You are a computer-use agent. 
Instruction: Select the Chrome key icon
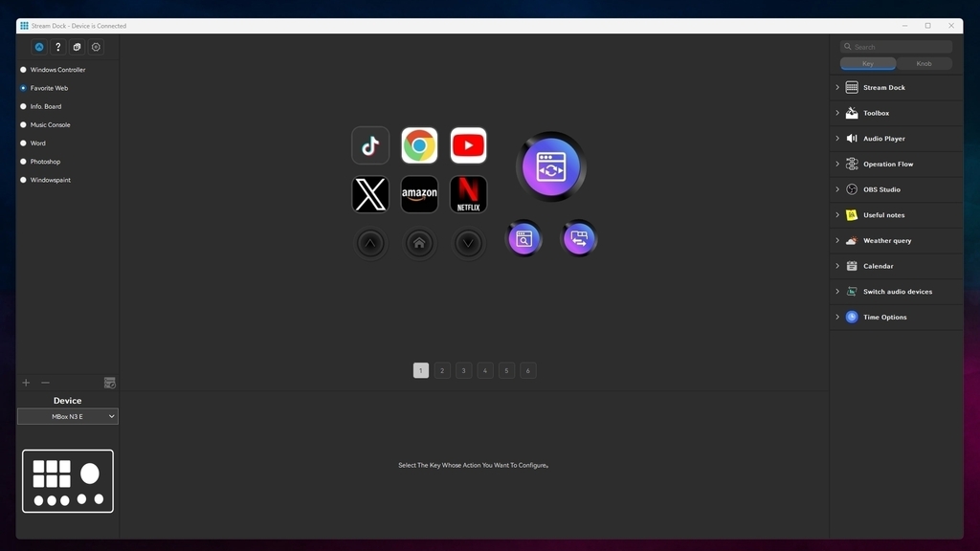coord(419,145)
